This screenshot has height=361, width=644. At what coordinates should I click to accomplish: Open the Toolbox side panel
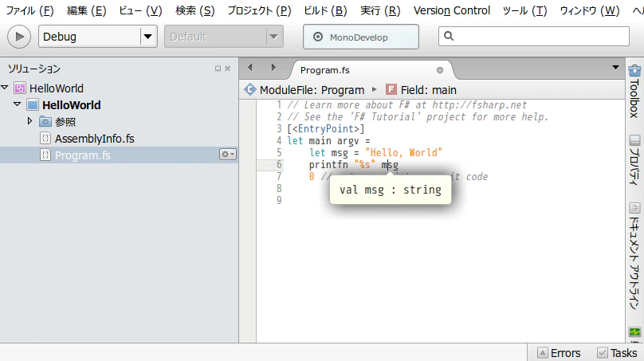634,92
